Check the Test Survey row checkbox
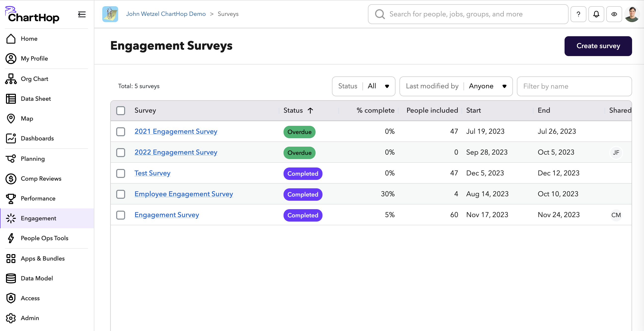This screenshot has height=331, width=644. [121, 173]
